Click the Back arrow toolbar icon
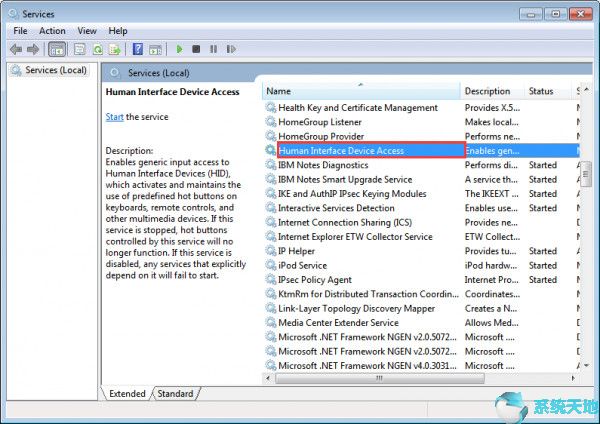600x424 pixels. [16, 48]
